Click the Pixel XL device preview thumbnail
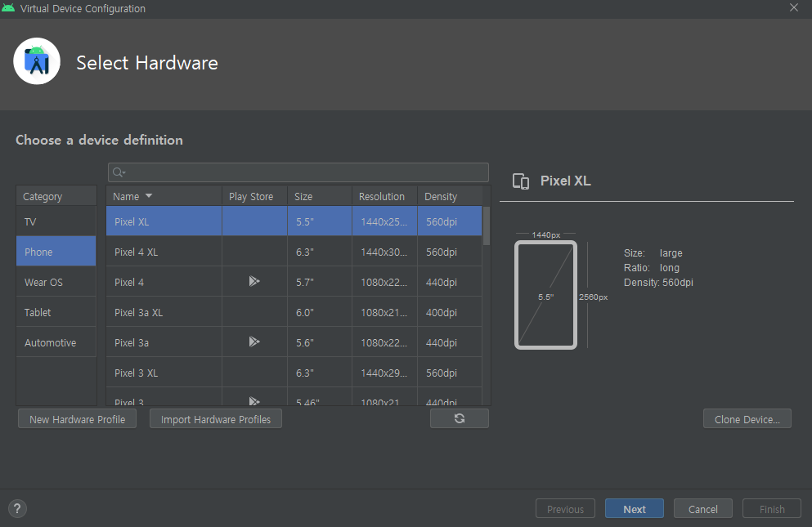 tap(545, 295)
